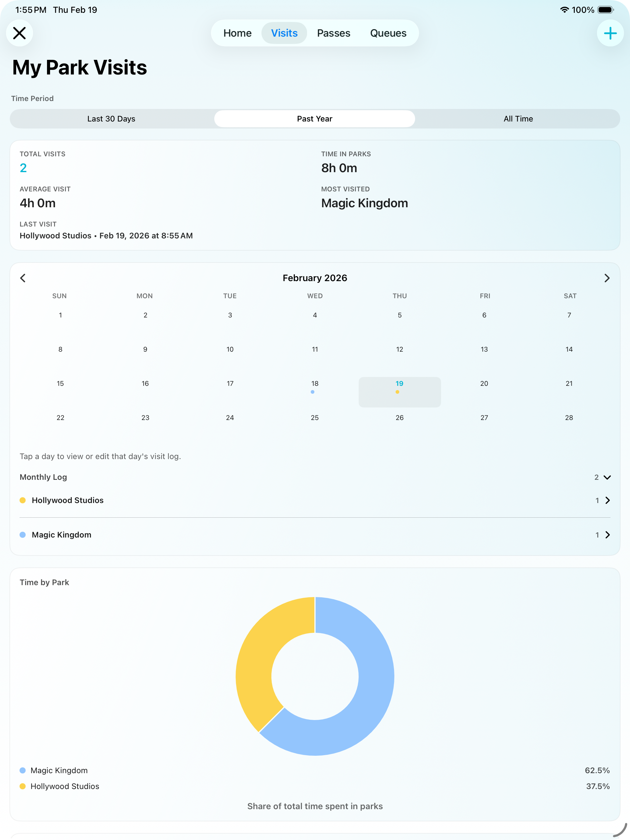Expand the Hollywood Studios log row chevron
Image resolution: width=630 pixels, height=840 pixels.
pyautogui.click(x=608, y=501)
